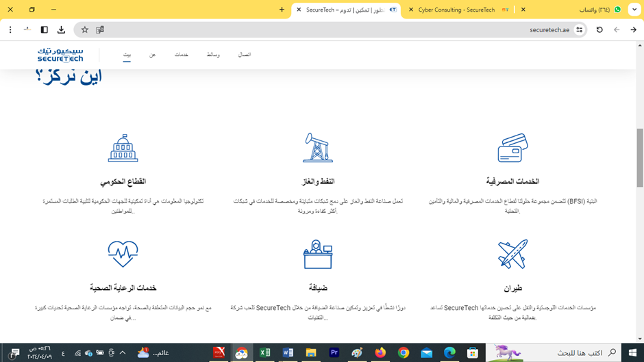Open Firefox from taskbar
The width and height of the screenshot is (644, 362).
point(380,352)
